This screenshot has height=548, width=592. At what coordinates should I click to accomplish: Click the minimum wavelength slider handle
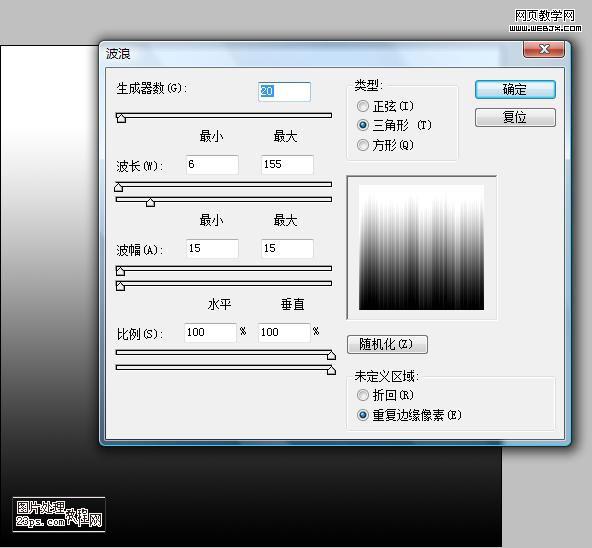point(119,187)
